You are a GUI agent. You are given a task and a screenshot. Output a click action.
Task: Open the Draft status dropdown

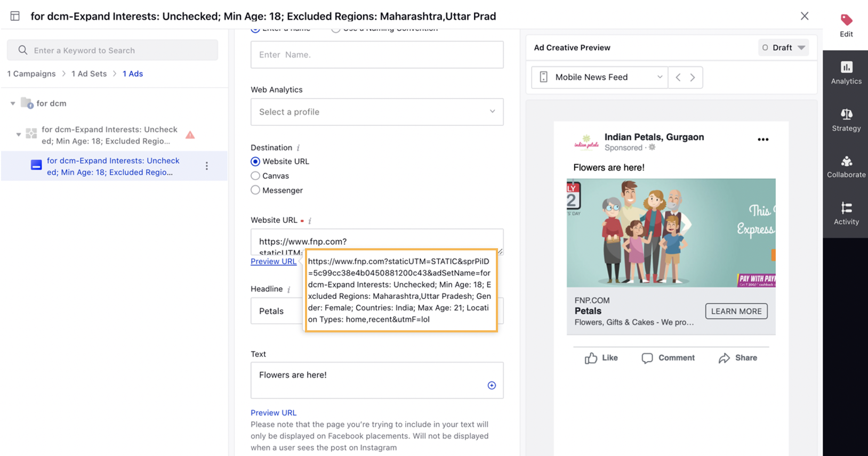point(783,47)
